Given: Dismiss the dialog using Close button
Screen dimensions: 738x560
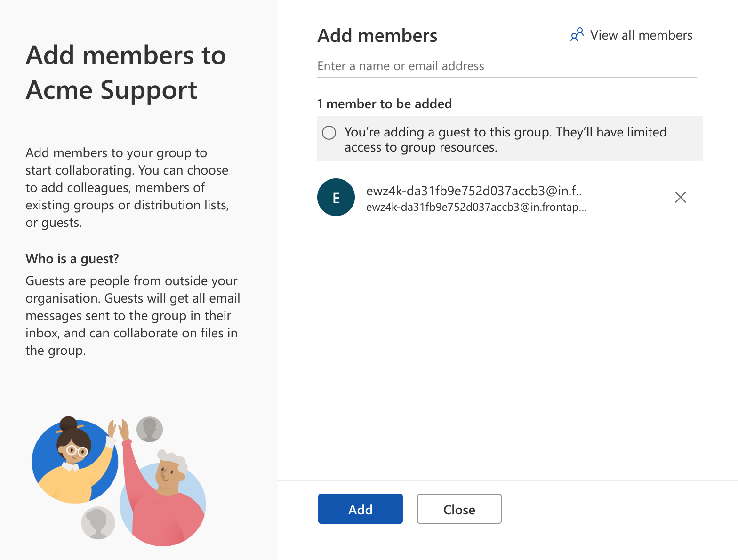Looking at the screenshot, I should pyautogui.click(x=459, y=509).
